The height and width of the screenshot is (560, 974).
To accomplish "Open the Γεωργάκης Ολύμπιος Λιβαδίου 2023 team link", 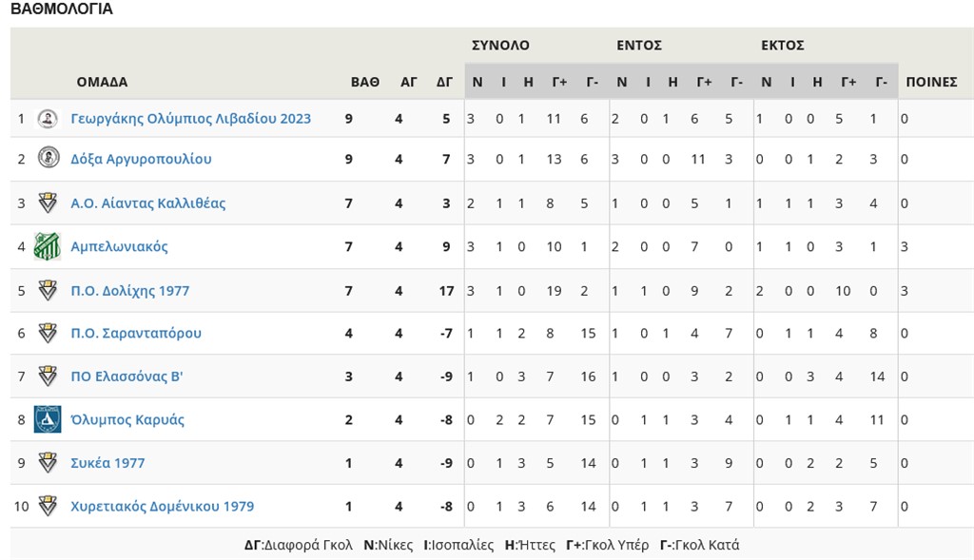I will tap(190, 119).
